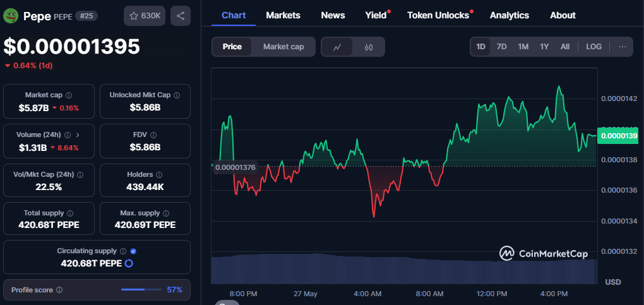Show info for Total supply

tap(70, 213)
